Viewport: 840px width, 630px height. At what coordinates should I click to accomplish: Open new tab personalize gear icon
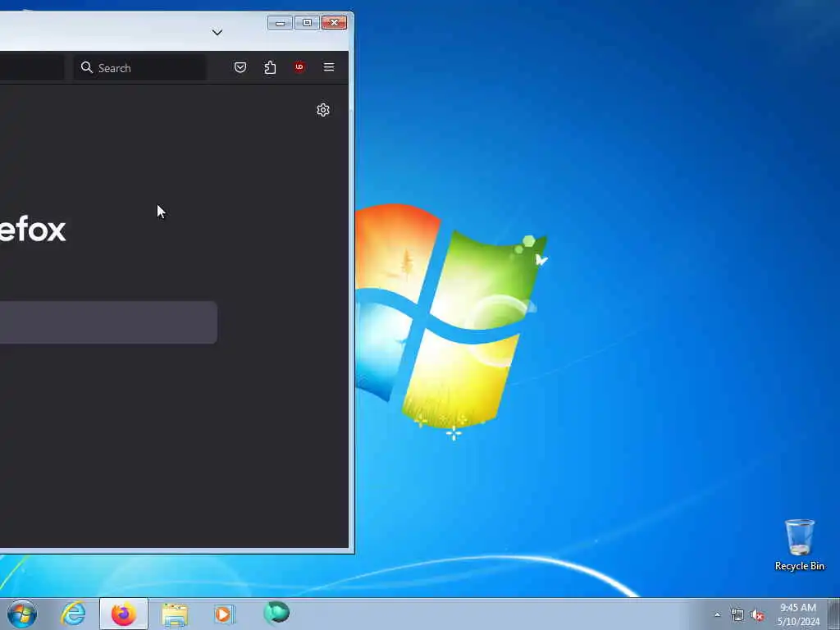(323, 110)
